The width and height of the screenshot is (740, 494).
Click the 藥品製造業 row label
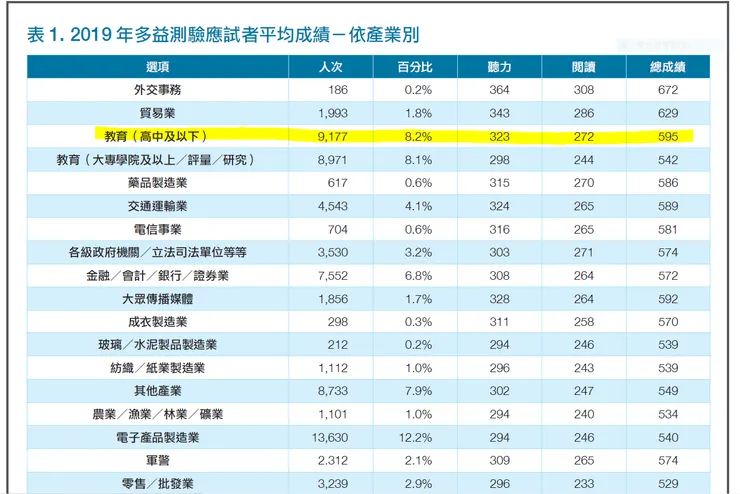158,183
